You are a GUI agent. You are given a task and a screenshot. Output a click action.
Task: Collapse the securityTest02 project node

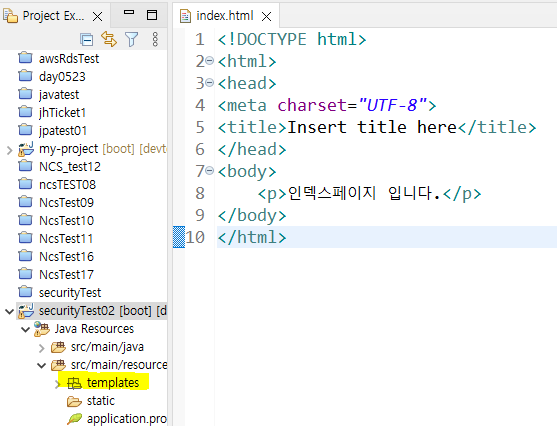[x=10, y=312]
